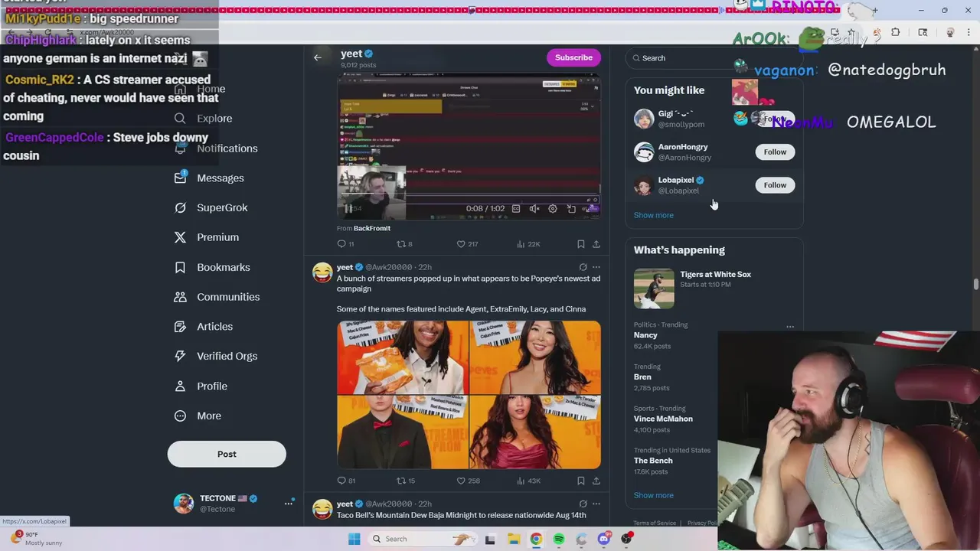Share the video post
This screenshot has width=980, height=551.
(596, 244)
